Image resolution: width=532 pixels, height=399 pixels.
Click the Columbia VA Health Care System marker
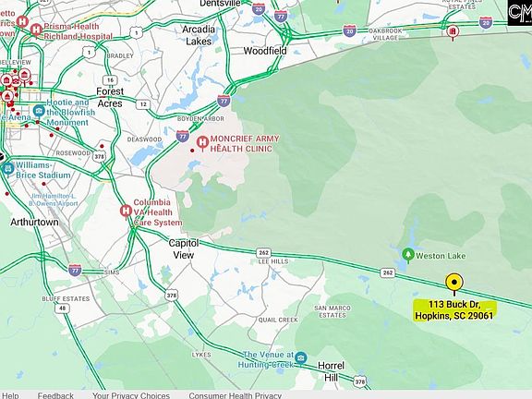click(x=126, y=212)
